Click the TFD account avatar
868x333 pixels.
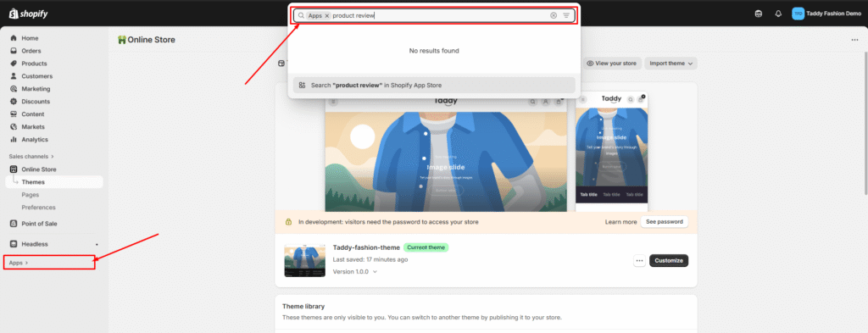[x=798, y=14]
